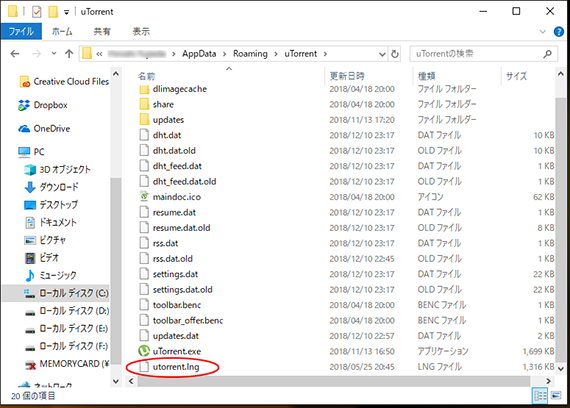
Task: Go up one folder level
Action: tap(69, 54)
